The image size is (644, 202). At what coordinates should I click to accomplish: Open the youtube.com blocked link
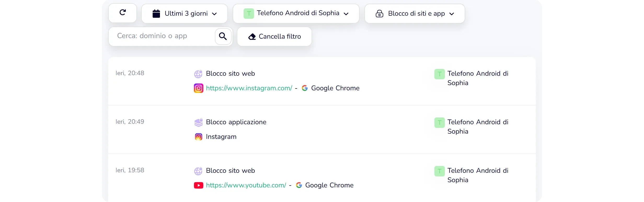246,185
